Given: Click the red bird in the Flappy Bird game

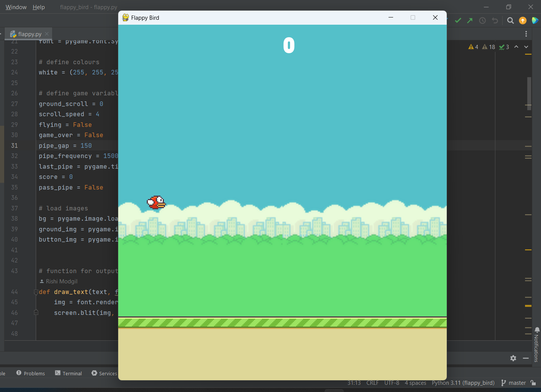Looking at the screenshot, I should pyautogui.click(x=156, y=202).
